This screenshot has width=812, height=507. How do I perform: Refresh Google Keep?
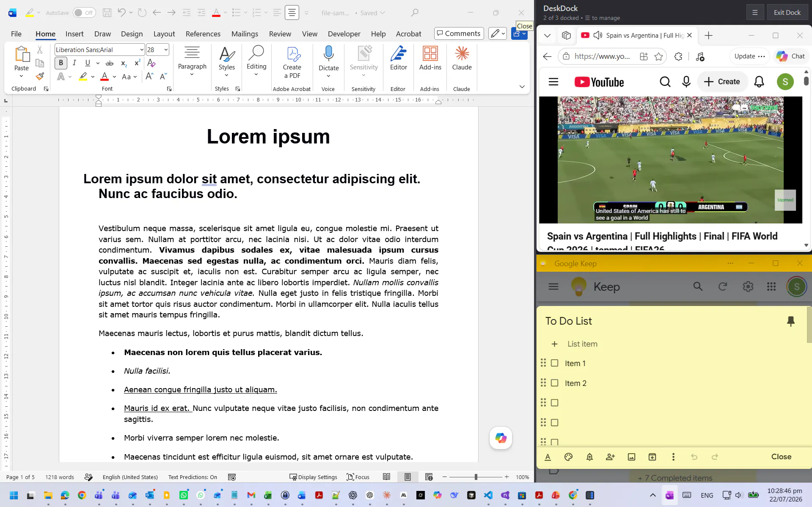click(x=723, y=287)
